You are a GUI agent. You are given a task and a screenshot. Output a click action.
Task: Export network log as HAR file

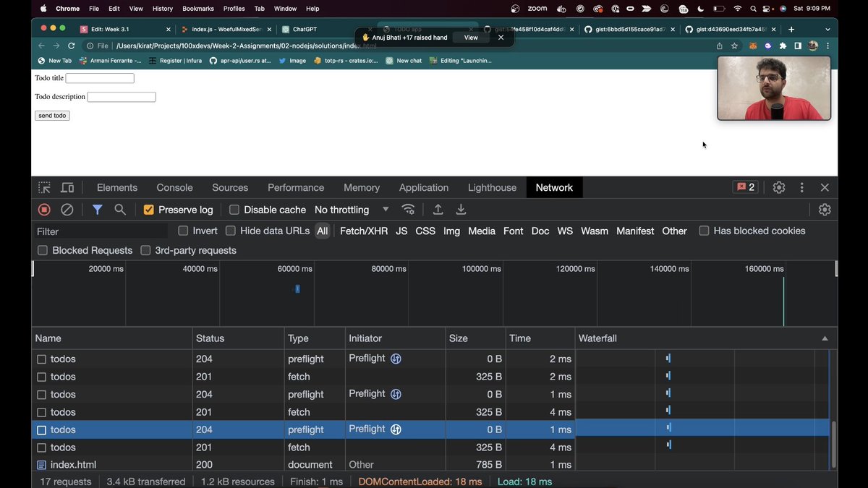click(x=461, y=209)
